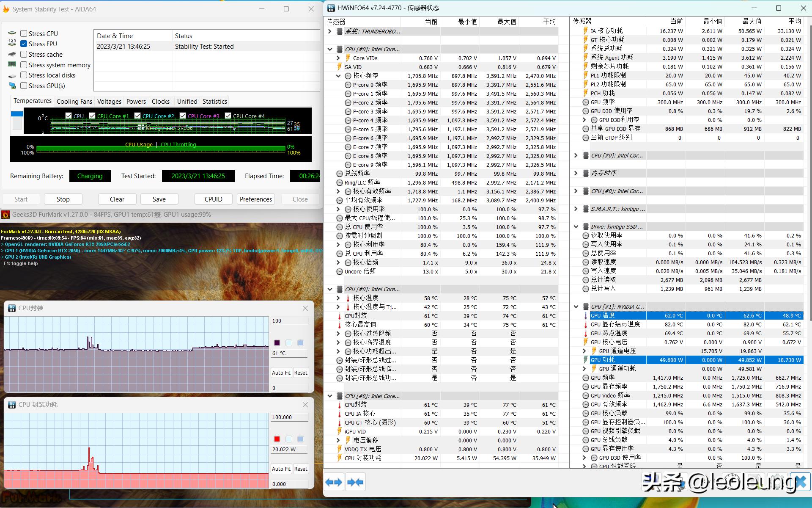Uncheck the Stress FPU checkbox
The height and width of the screenshot is (508, 812).
coord(24,44)
